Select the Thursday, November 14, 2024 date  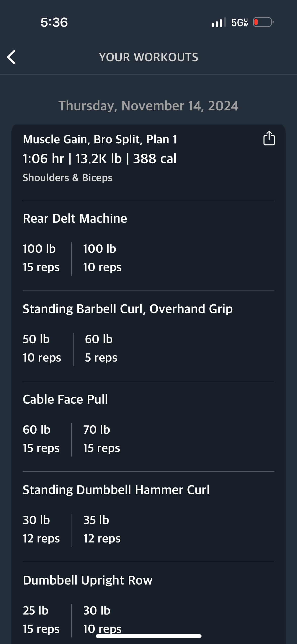pos(148,106)
